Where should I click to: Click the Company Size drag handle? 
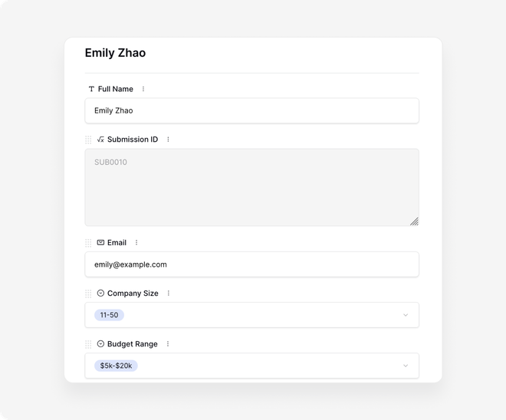coord(88,294)
